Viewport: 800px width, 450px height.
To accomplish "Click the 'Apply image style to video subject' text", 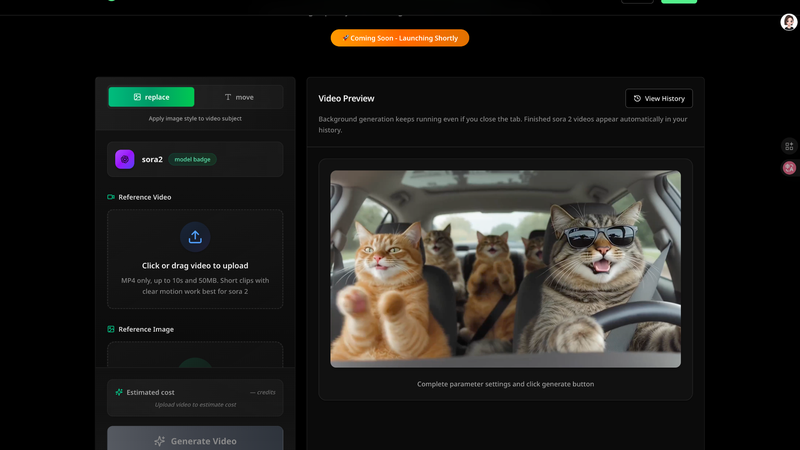I will coord(195,118).
